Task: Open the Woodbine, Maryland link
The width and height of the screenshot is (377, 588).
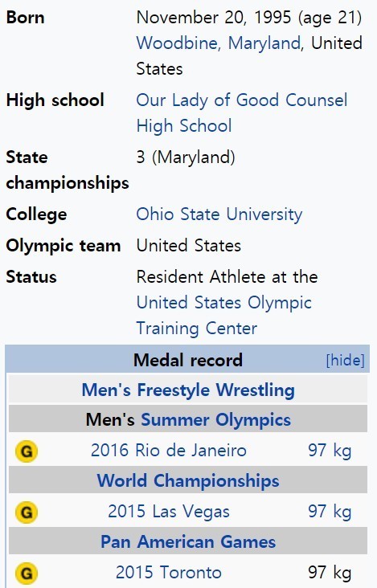Action: pos(219,43)
